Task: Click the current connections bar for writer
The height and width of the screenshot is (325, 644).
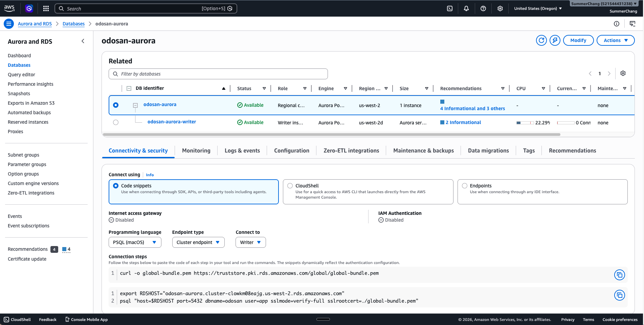Action: tap(566, 123)
